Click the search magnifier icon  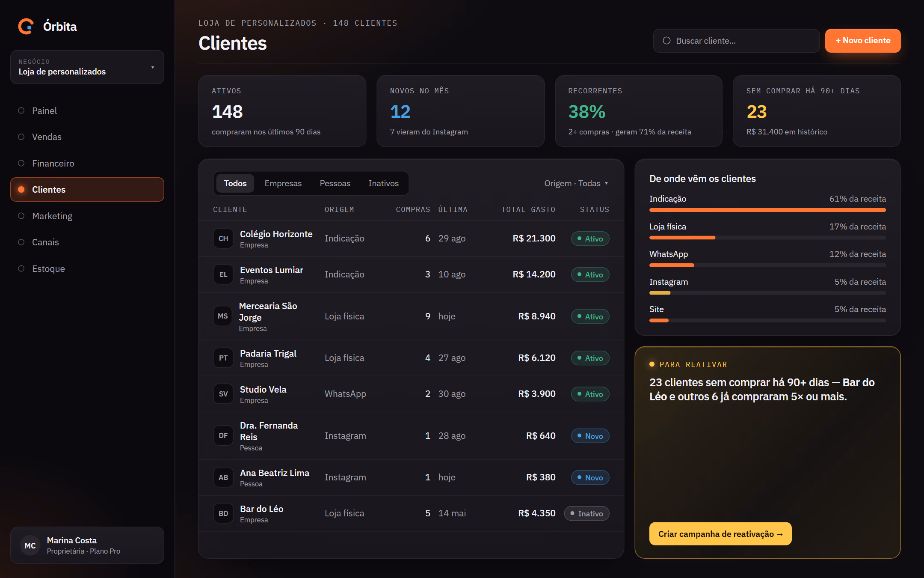666,41
